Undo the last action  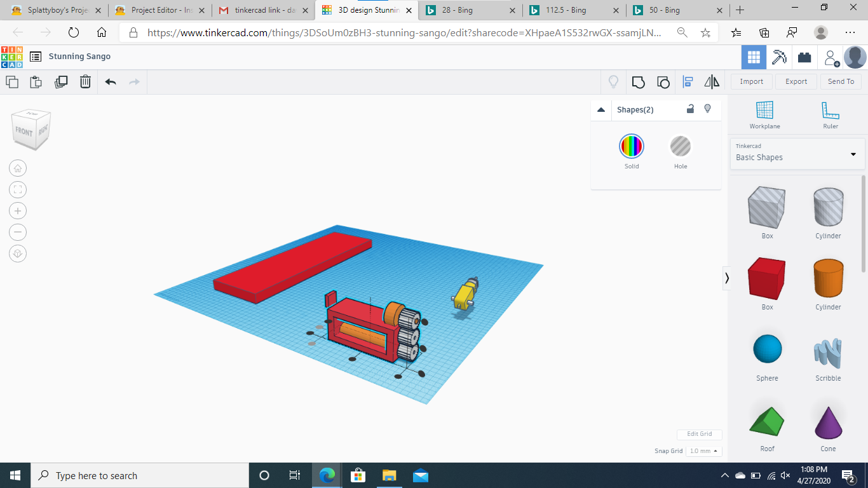[x=111, y=81]
